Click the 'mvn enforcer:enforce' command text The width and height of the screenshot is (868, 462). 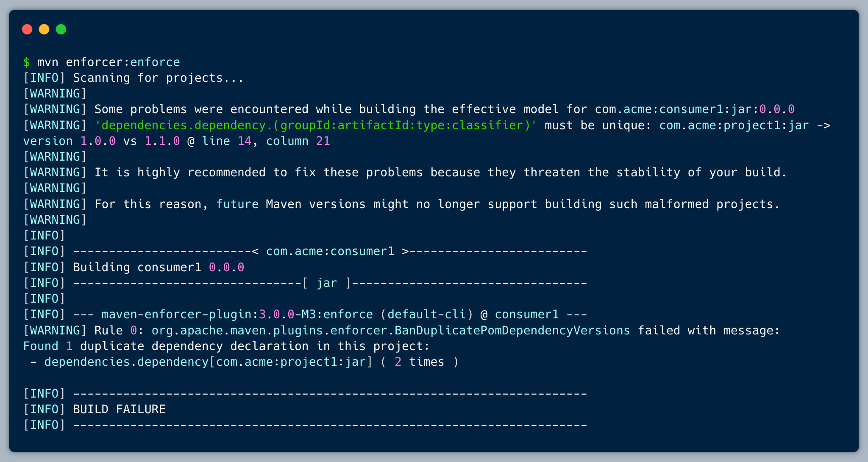click(108, 62)
